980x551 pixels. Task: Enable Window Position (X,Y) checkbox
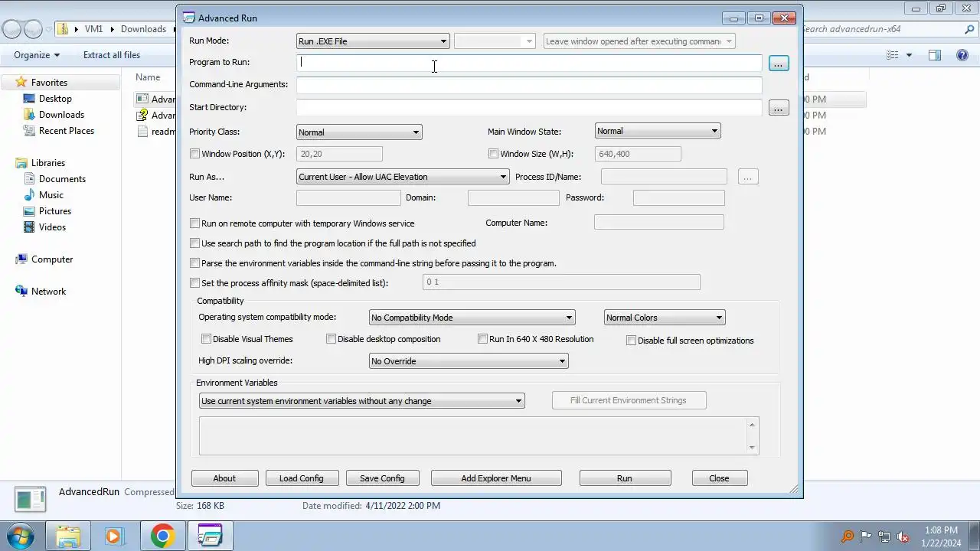tap(194, 154)
